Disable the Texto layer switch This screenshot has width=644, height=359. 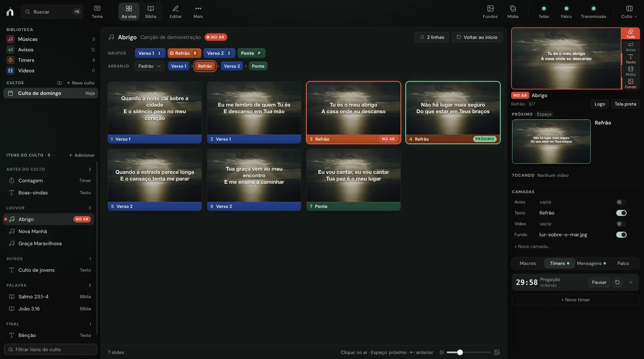click(621, 213)
